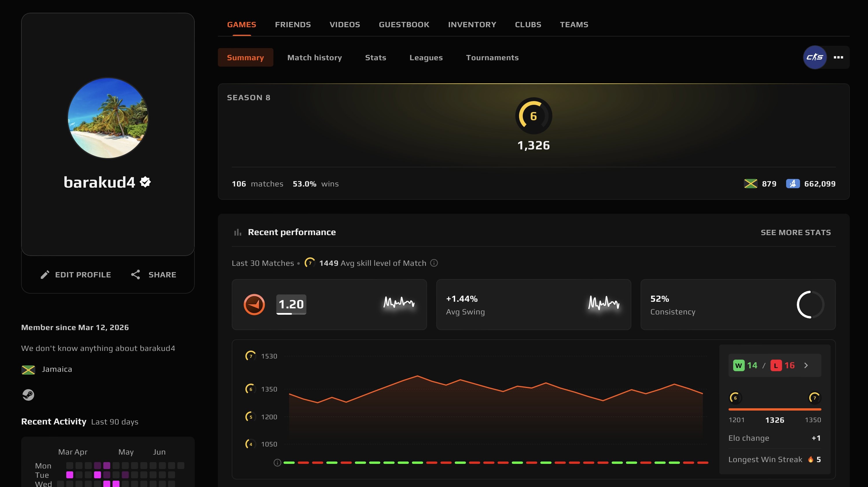Switch to Leagues sub-tab

point(426,57)
